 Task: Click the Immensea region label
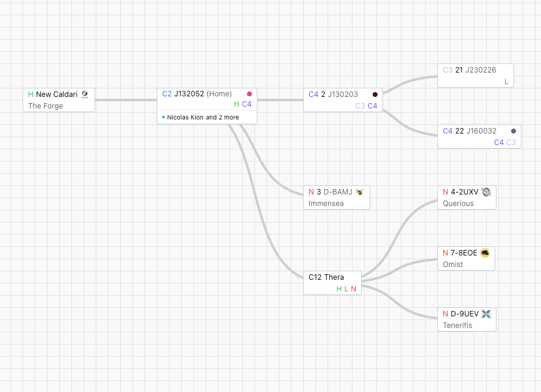tap(326, 204)
